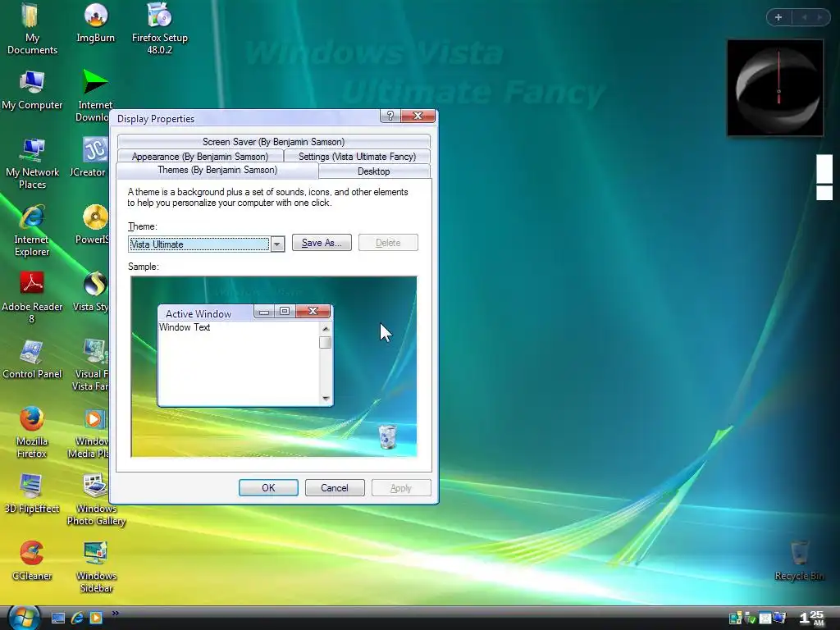Switch to Settings tab

coord(357,157)
